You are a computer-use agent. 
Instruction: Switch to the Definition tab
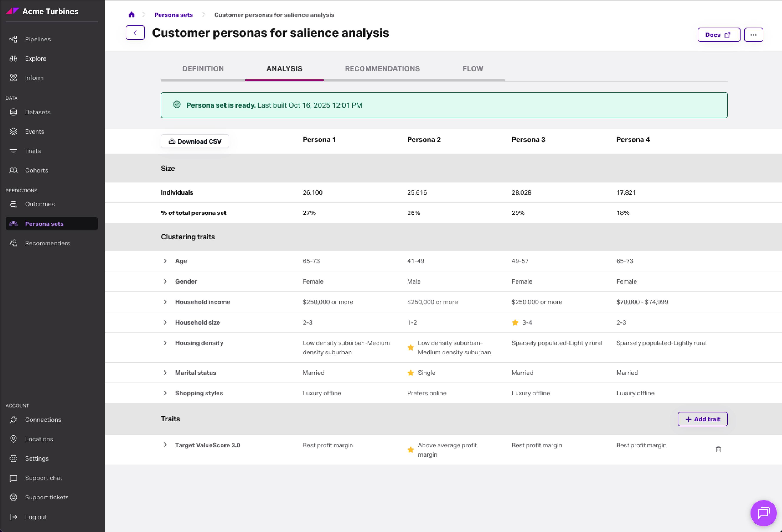(203, 69)
